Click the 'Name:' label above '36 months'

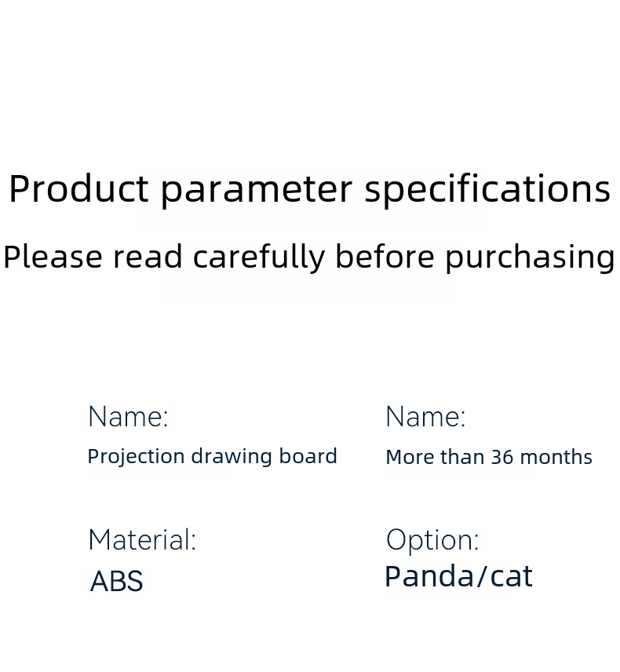[425, 416]
